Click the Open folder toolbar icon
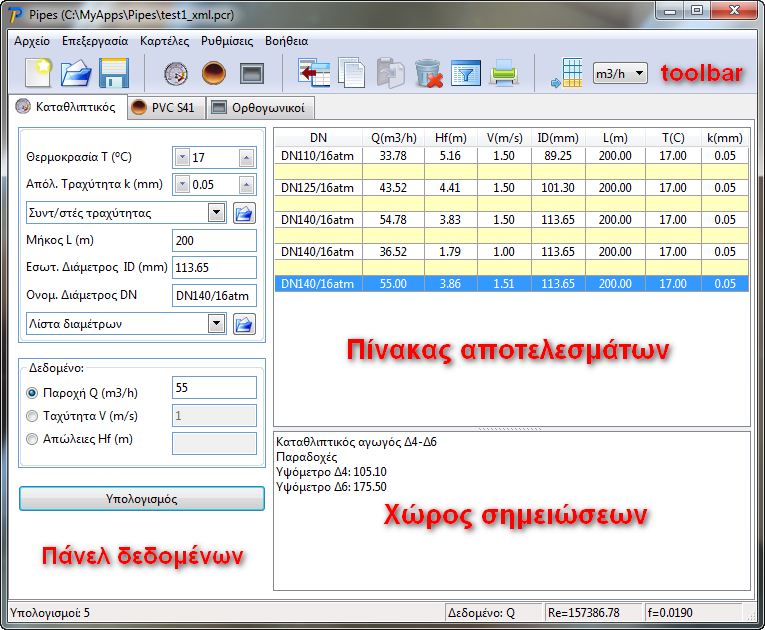The height and width of the screenshot is (630, 765). tap(76, 73)
